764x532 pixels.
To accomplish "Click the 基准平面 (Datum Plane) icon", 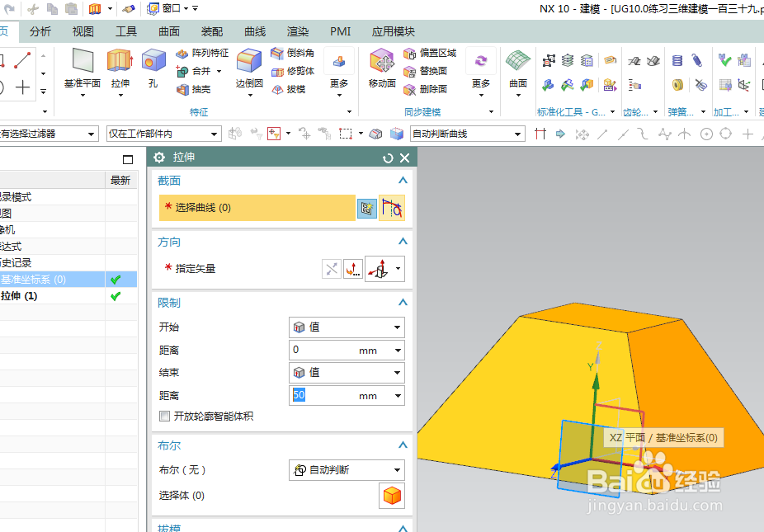I will [81, 64].
